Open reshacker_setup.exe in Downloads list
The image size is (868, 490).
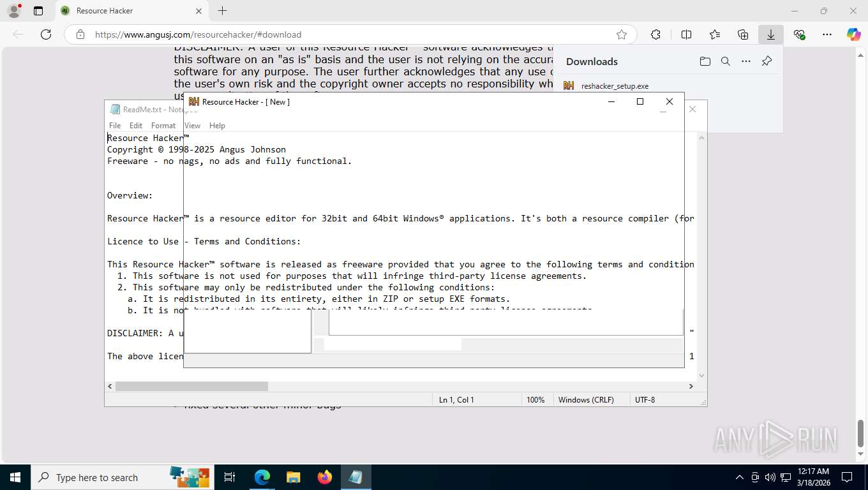pyautogui.click(x=615, y=86)
